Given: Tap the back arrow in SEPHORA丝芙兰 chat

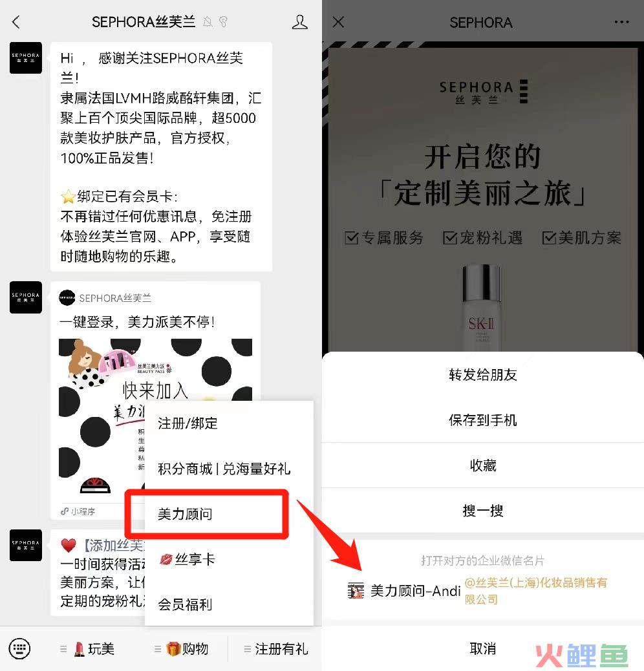Looking at the screenshot, I should (16, 22).
